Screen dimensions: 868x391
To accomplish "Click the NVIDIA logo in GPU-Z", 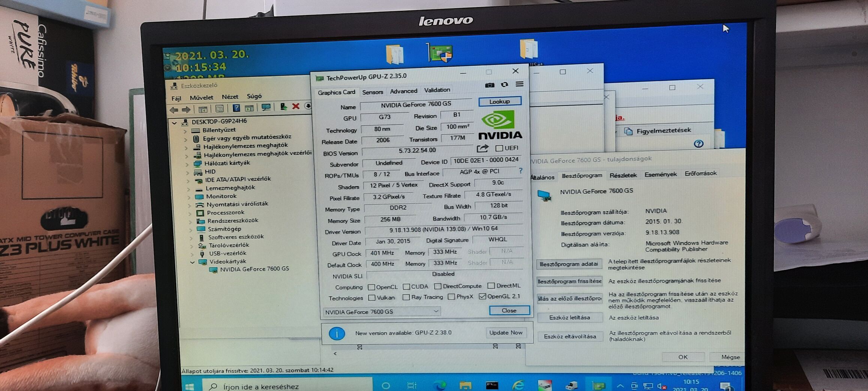I will [500, 125].
